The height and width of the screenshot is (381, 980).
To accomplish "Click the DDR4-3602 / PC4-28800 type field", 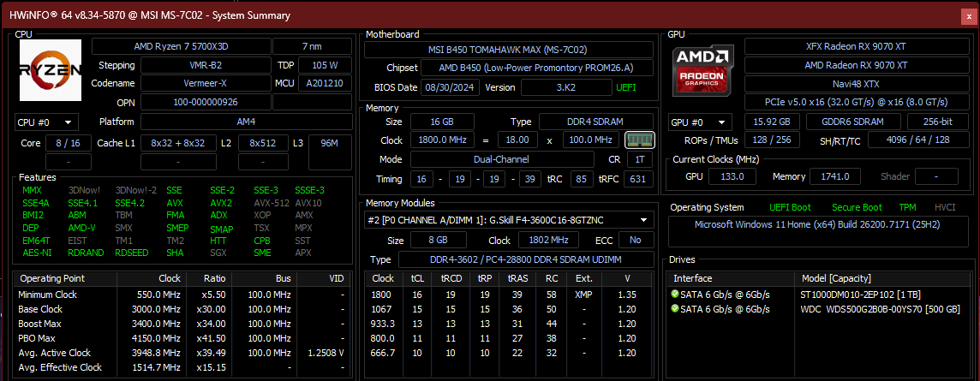I will [x=526, y=259].
